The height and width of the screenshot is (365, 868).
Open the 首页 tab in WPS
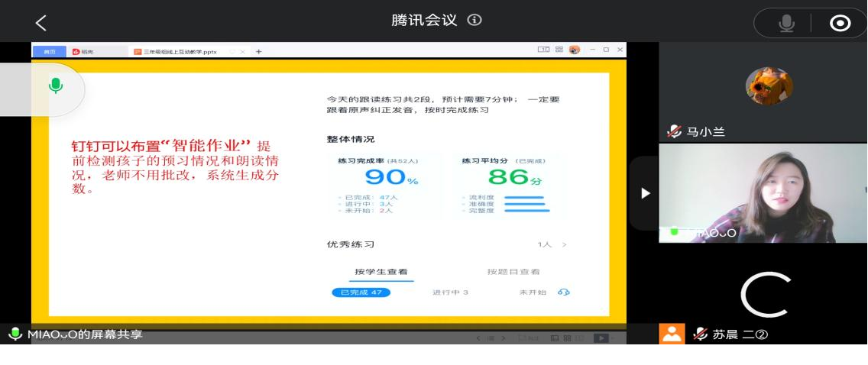tap(49, 51)
